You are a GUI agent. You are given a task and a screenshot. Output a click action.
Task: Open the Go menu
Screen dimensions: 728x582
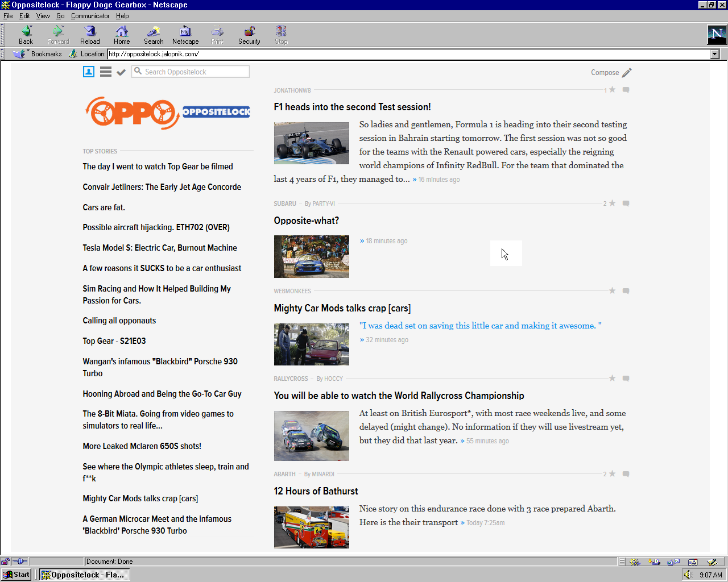pos(60,16)
